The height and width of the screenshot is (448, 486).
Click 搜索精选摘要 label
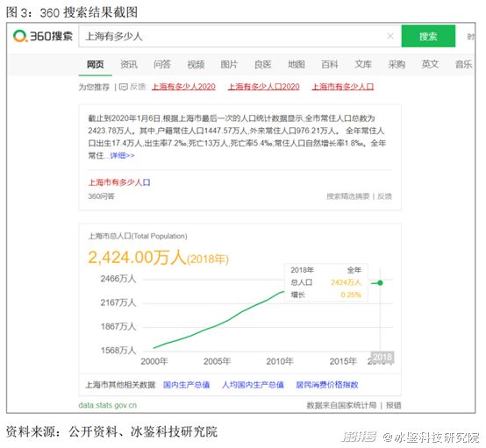pos(348,196)
